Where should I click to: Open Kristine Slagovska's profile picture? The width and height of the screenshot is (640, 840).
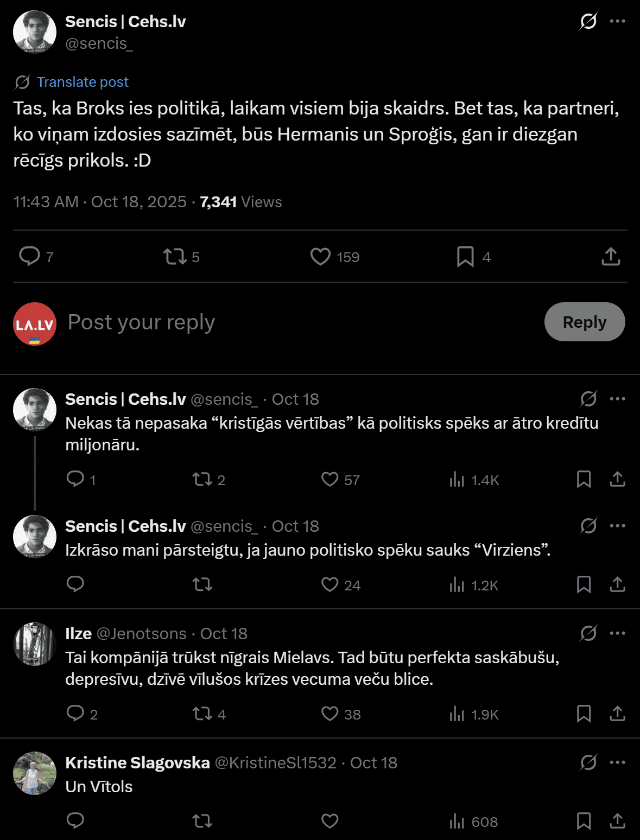pos(35,773)
